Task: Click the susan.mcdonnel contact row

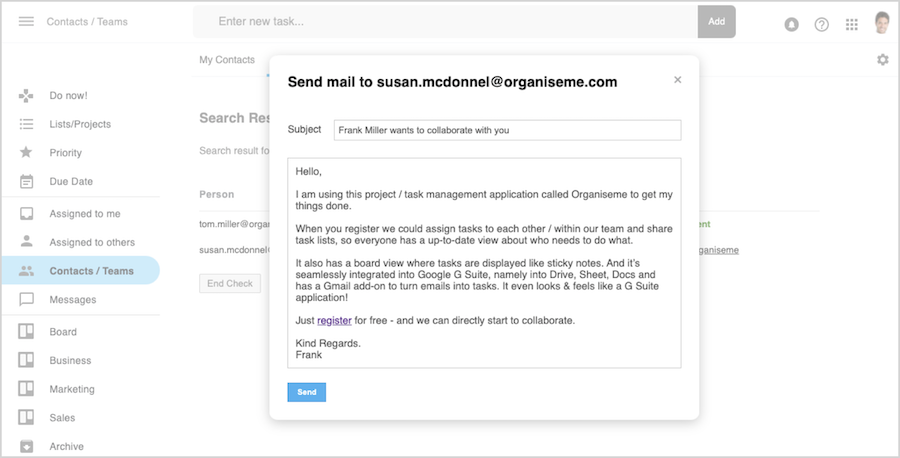Action: 234,250
